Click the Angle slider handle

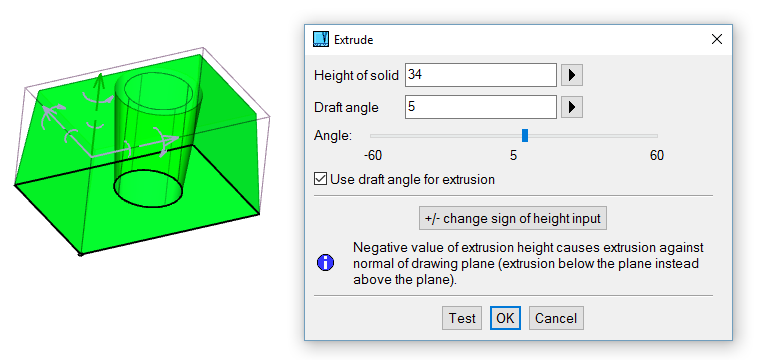525,136
